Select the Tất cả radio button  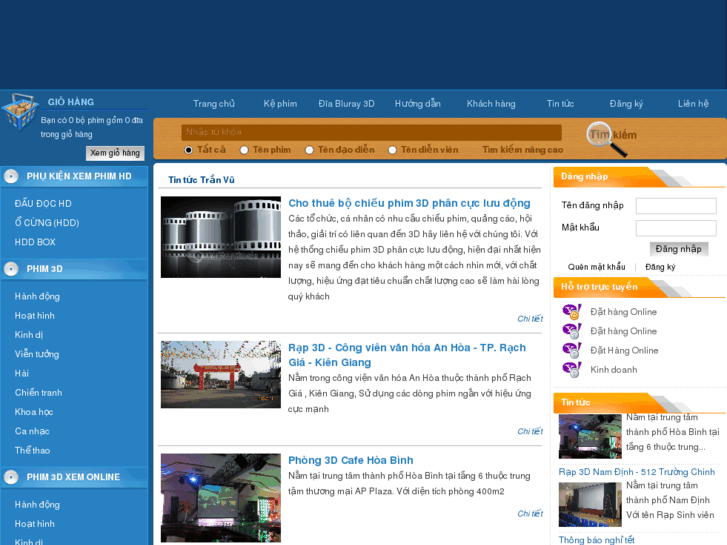(x=188, y=150)
